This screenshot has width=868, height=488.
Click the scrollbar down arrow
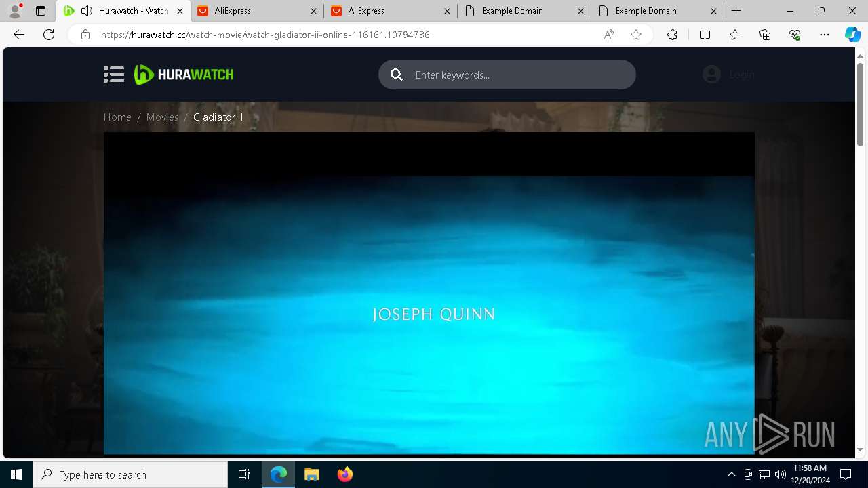click(x=860, y=450)
